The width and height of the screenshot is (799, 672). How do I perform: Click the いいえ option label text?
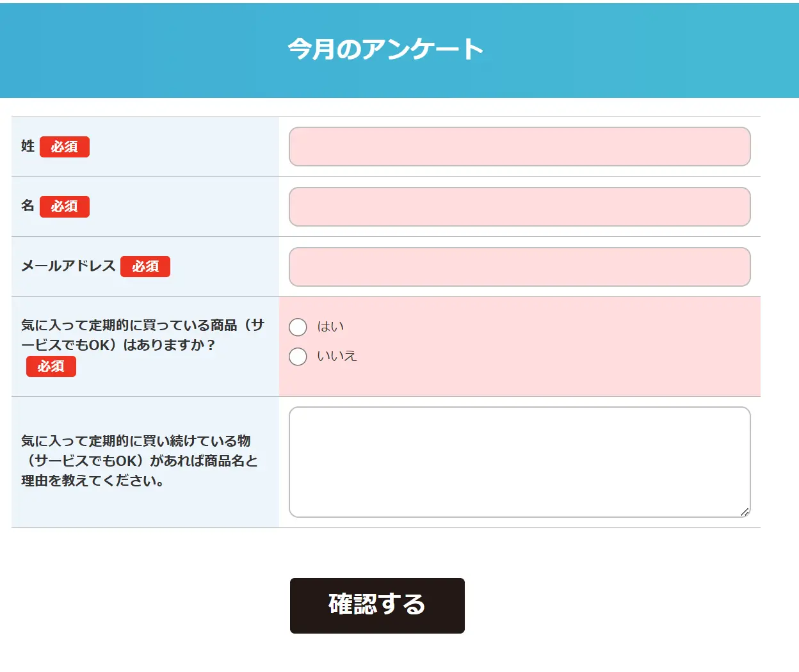pos(337,356)
